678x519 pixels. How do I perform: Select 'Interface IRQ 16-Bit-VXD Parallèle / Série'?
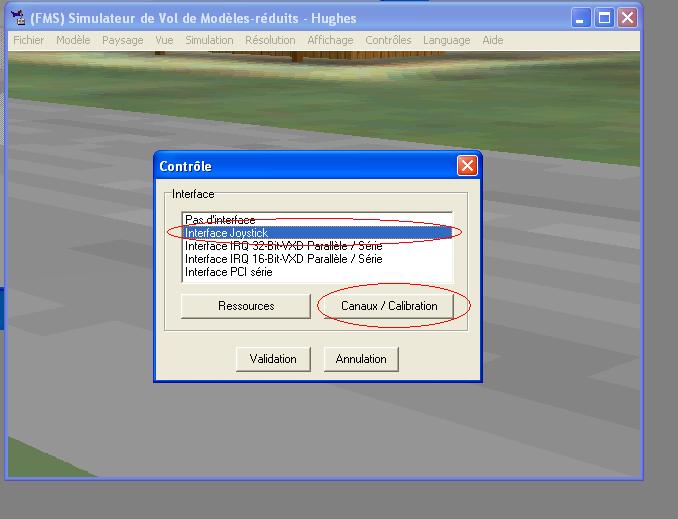click(317, 259)
